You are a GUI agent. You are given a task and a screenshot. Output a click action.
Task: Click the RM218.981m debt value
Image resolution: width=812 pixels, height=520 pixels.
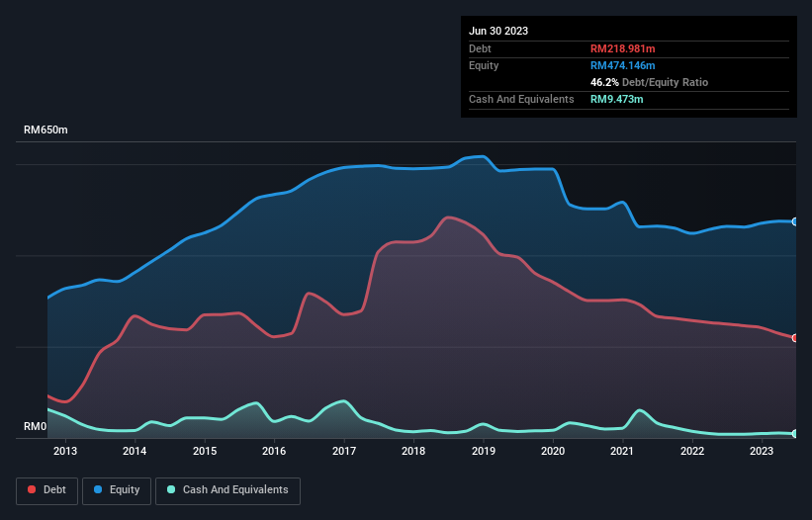(x=622, y=48)
